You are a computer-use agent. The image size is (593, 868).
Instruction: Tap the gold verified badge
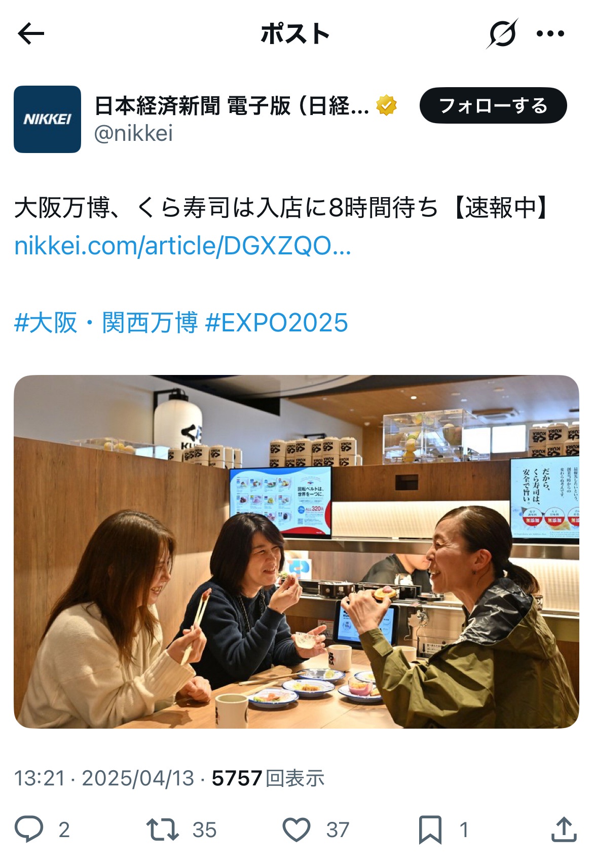click(x=387, y=105)
